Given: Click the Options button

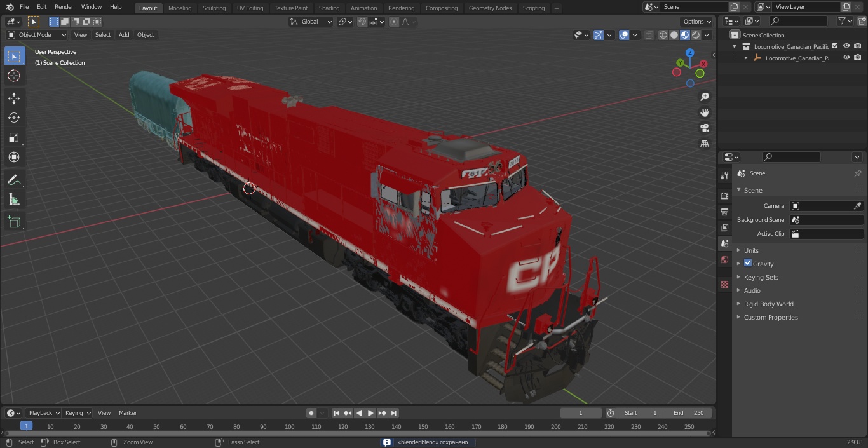Looking at the screenshot, I should (x=697, y=22).
